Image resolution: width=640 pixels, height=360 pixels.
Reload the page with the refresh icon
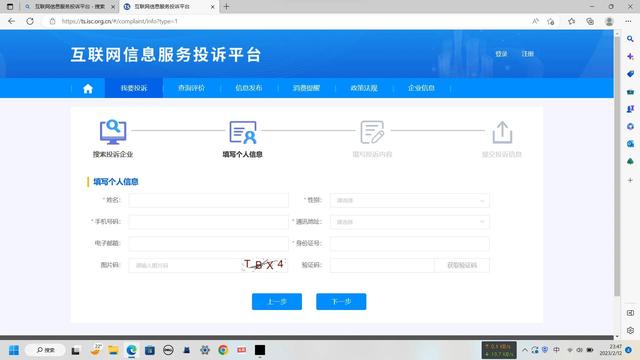tap(30, 21)
